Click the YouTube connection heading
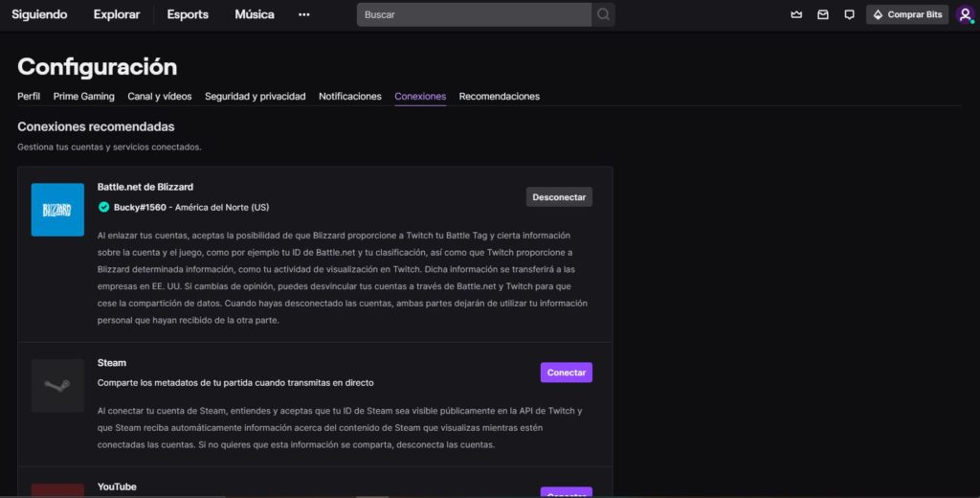980x498 pixels. (x=117, y=487)
